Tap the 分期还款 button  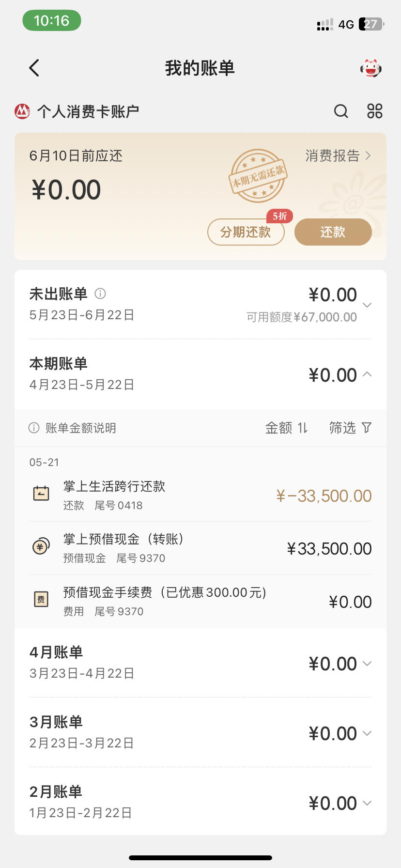coord(246,232)
